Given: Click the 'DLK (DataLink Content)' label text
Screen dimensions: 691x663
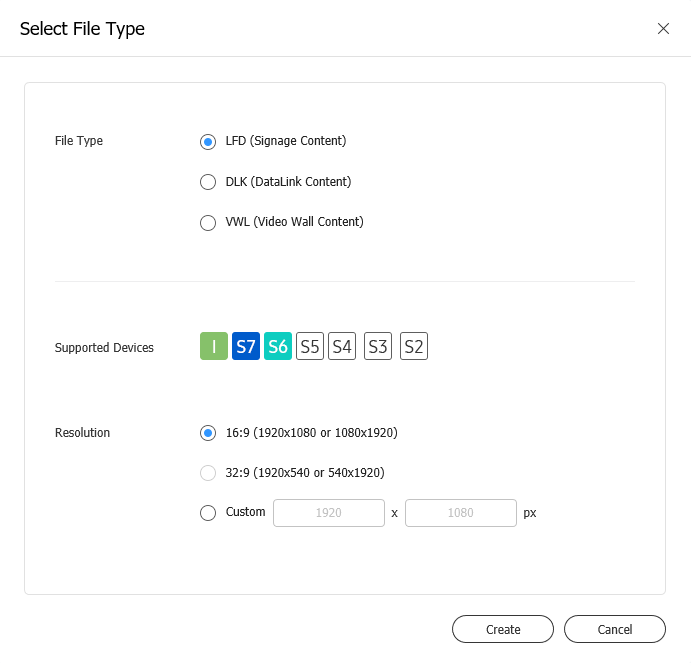Looking at the screenshot, I should coord(288,182).
